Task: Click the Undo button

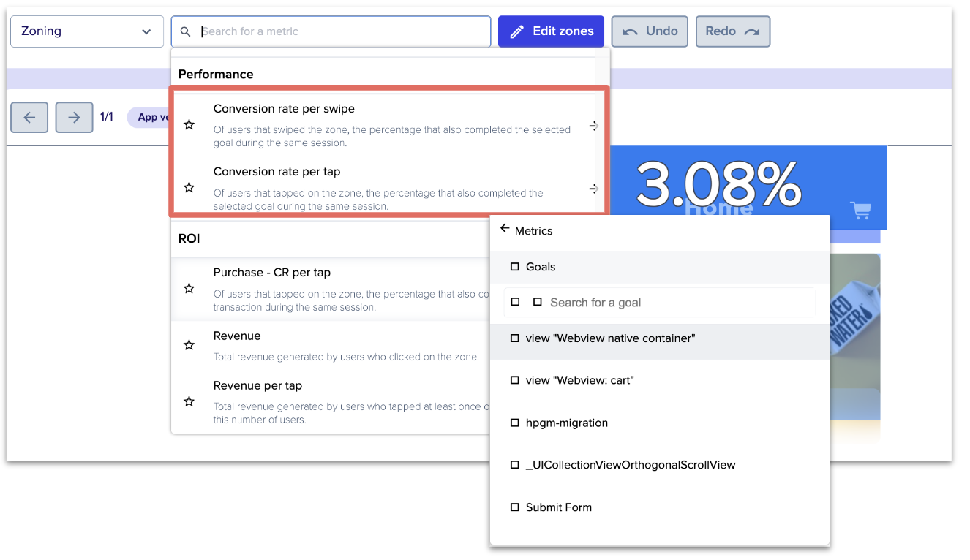Action: pos(649,31)
